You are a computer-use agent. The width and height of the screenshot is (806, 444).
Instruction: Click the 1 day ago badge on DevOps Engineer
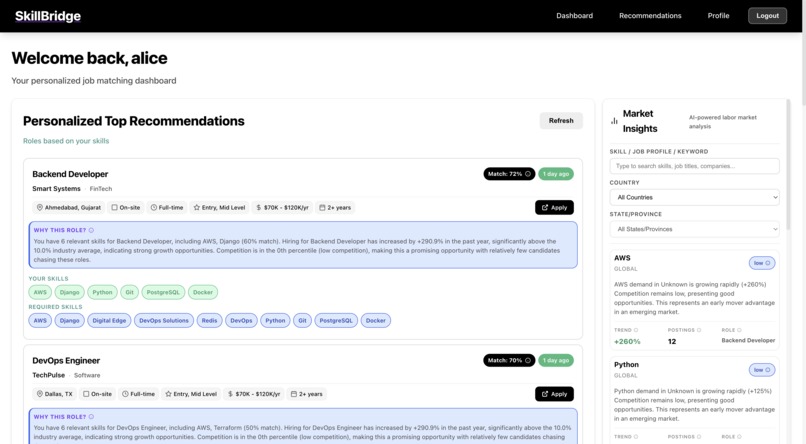tap(556, 361)
